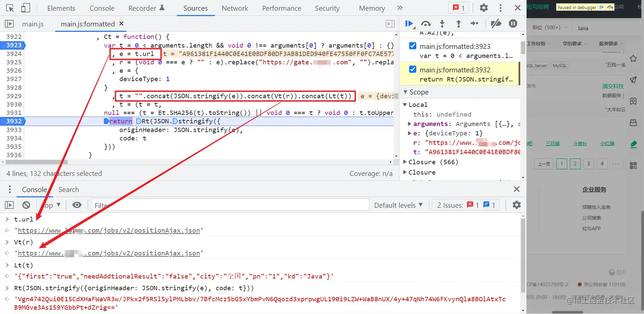Resume script execution in debugger toolbar
This screenshot has height=314, width=644.
409,24
